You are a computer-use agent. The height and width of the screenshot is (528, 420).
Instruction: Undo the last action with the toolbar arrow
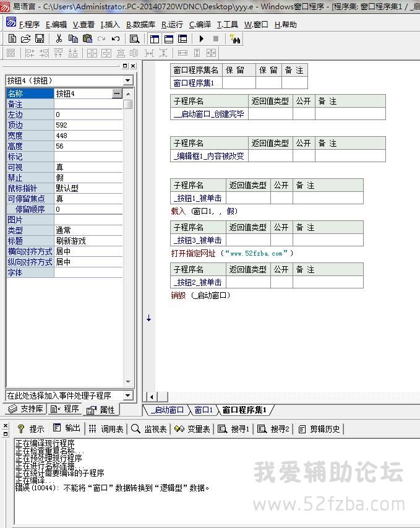coord(116,38)
